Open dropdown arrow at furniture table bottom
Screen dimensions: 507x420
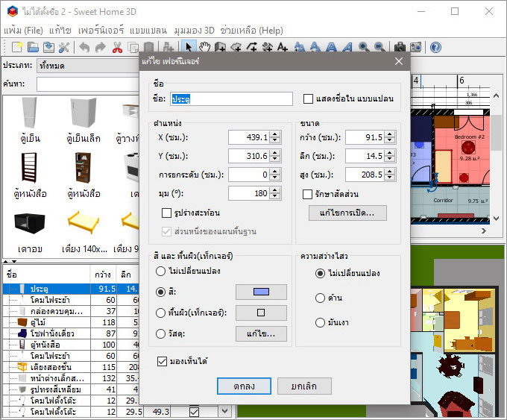224,411
